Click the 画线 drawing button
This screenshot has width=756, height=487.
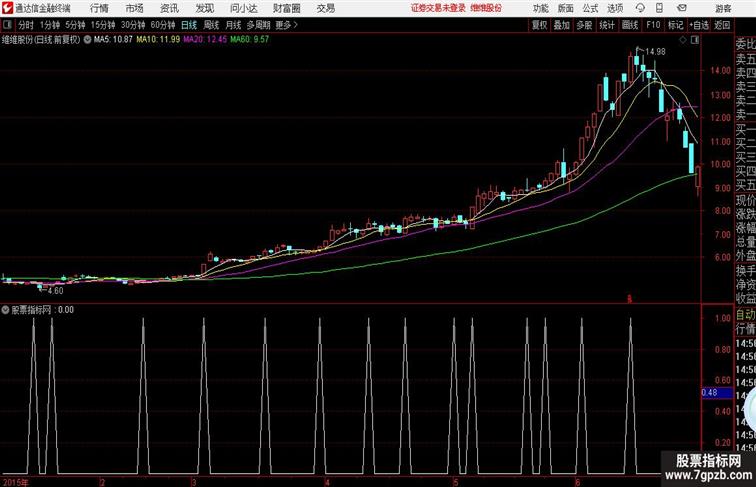pos(630,25)
